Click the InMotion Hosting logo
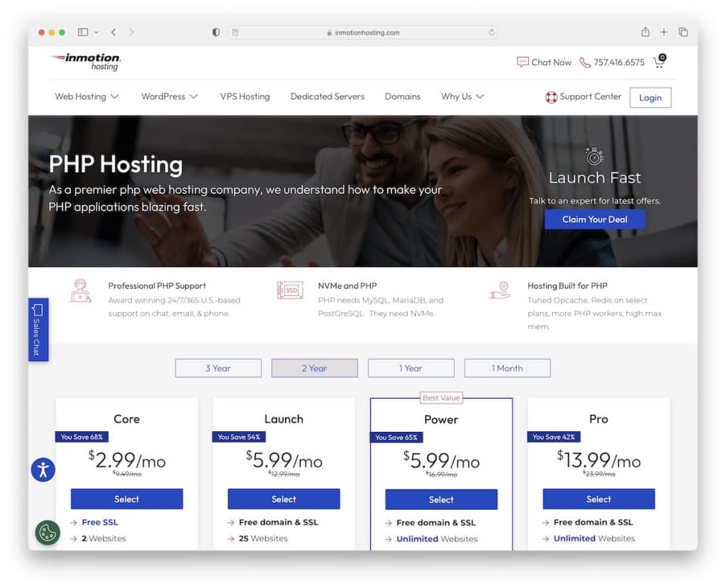Image resolution: width=726 pixels, height=588 pixels. tap(86, 62)
